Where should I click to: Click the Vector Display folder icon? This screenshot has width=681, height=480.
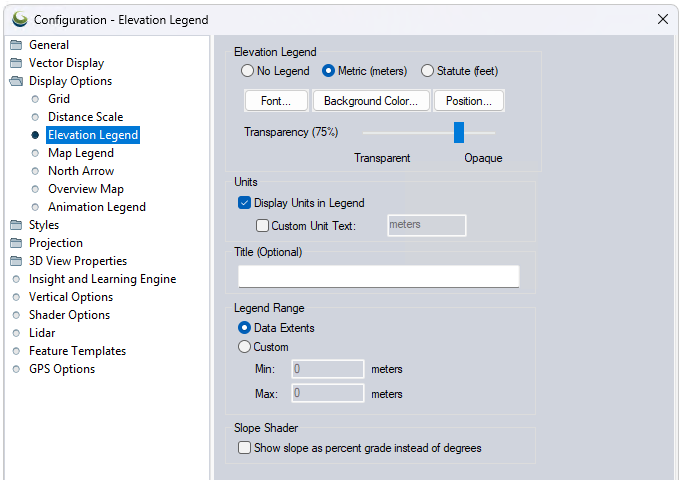16,63
